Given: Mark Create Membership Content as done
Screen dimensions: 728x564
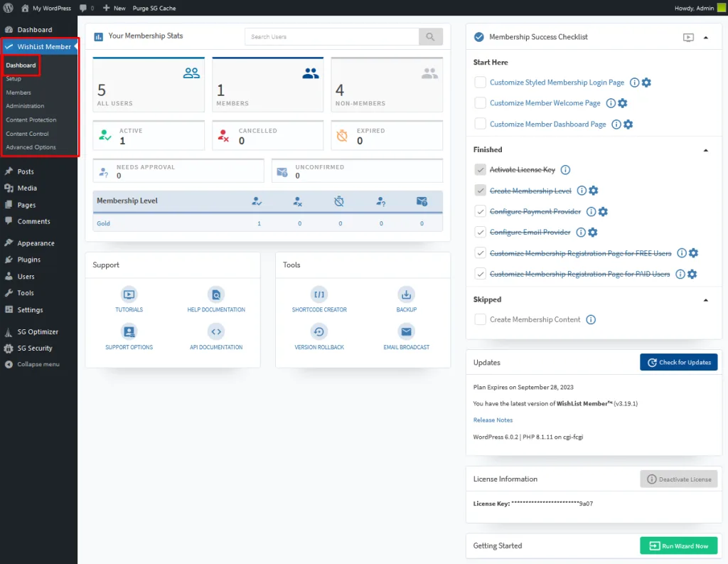Looking at the screenshot, I should tap(480, 319).
